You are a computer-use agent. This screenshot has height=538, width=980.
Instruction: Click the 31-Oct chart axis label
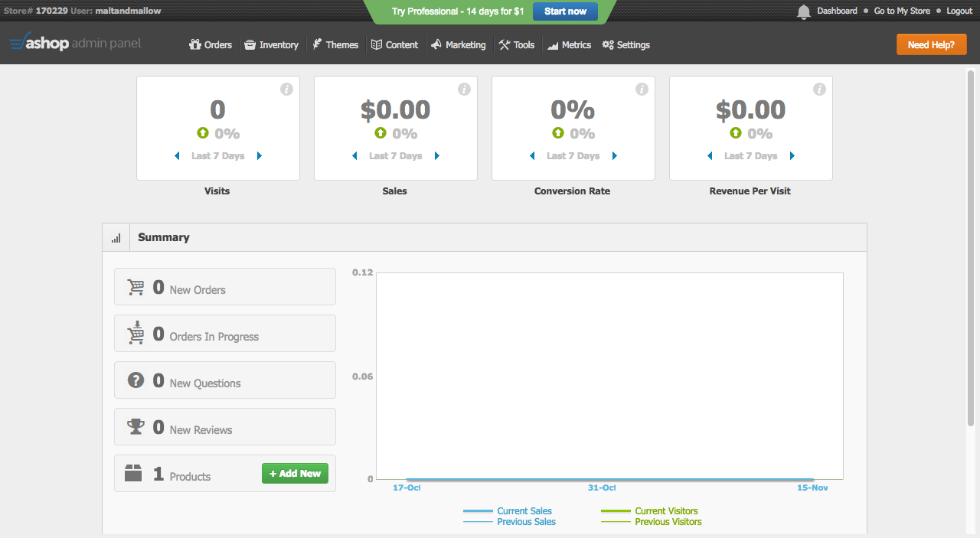(x=602, y=487)
